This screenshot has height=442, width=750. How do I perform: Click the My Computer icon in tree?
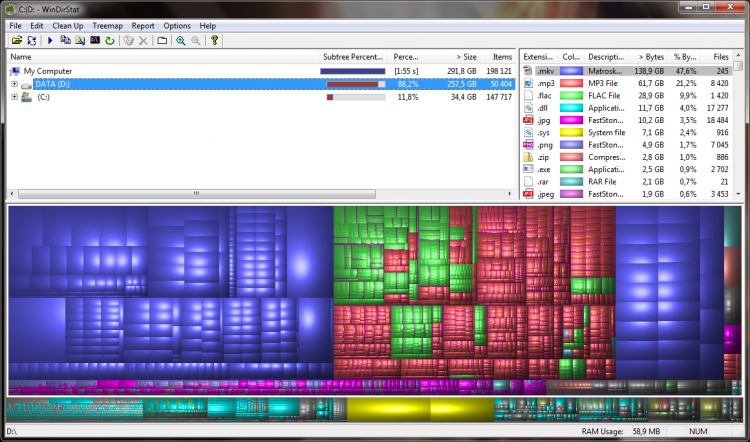coord(15,71)
